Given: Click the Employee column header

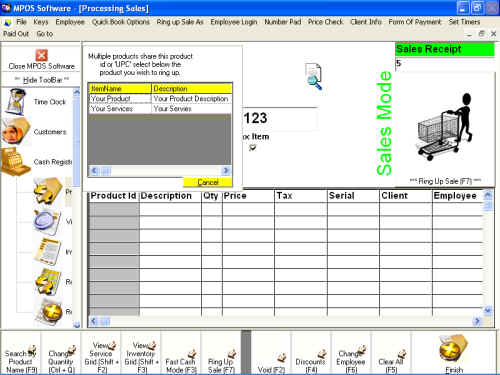Looking at the screenshot, I should [x=457, y=196].
